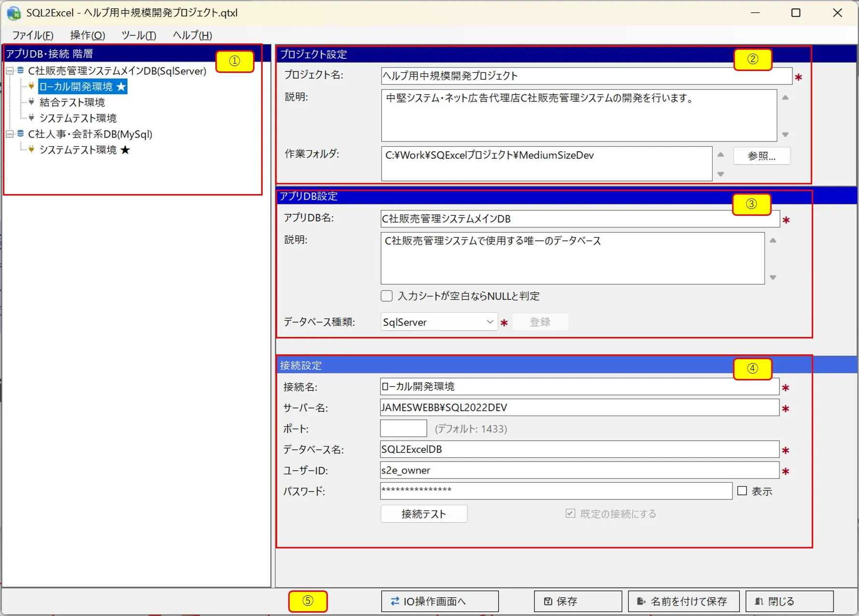Toggle 入力シートが空白ならNULLと判定 checkbox
Image resolution: width=859 pixels, height=616 pixels.
coord(387,296)
